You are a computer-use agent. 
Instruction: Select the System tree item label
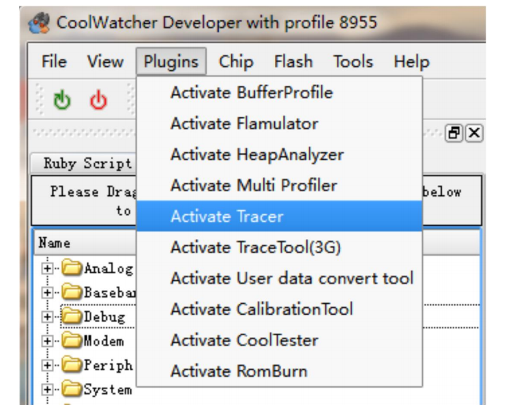pyautogui.click(x=108, y=390)
